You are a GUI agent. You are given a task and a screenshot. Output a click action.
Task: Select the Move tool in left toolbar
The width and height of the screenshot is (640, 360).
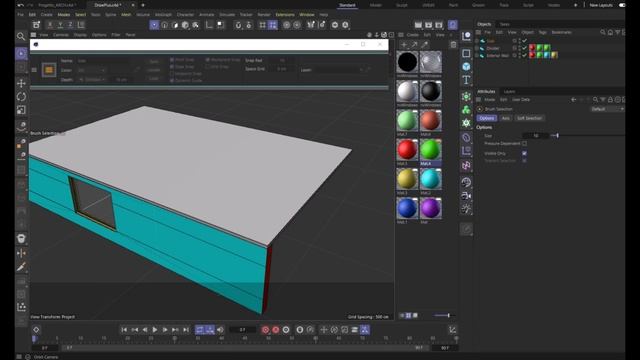coord(21,83)
